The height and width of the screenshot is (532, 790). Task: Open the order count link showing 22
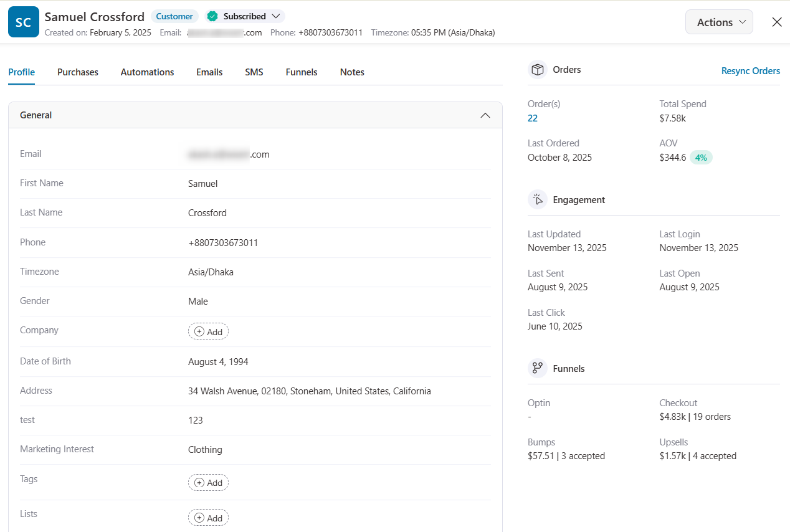[532, 118]
